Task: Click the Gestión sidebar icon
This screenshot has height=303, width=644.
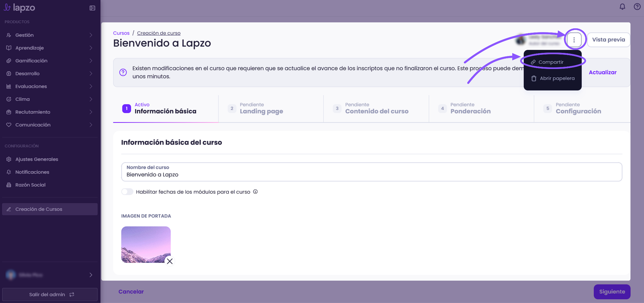Action: (x=9, y=35)
